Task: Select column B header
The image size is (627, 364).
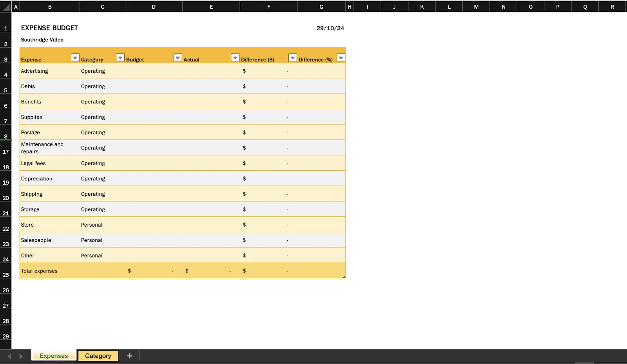Action: (x=50, y=7)
